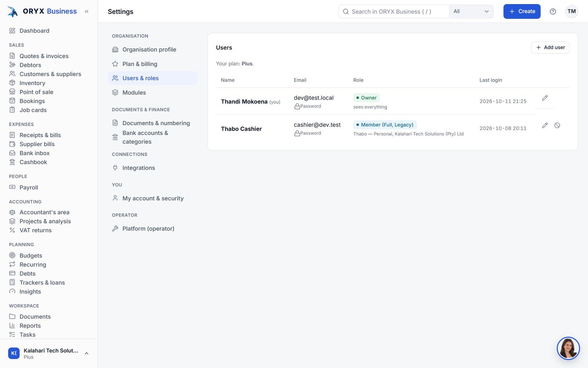Viewport: 588px width, 368px height.
Task: Click the Platform (operator) wrench icon
Action: [x=115, y=229]
